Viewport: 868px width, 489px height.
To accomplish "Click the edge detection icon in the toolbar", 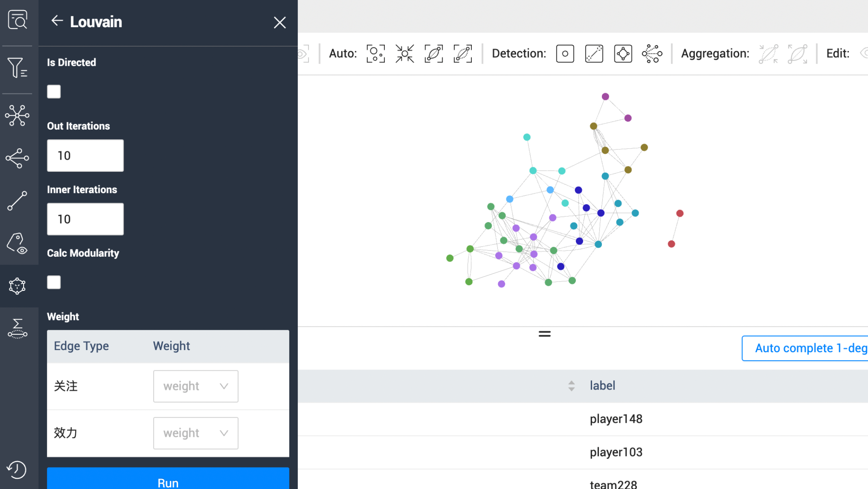I will [x=594, y=53].
